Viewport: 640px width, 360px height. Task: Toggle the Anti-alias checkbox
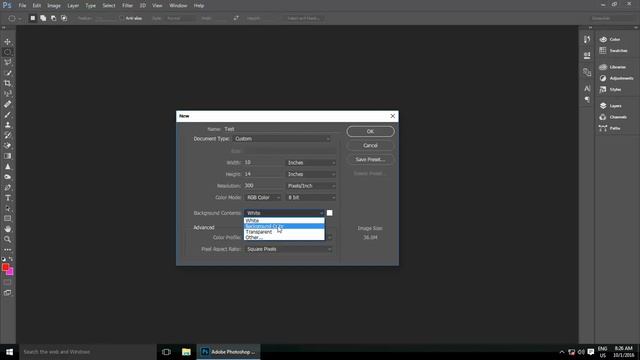pyautogui.click(x=122, y=18)
